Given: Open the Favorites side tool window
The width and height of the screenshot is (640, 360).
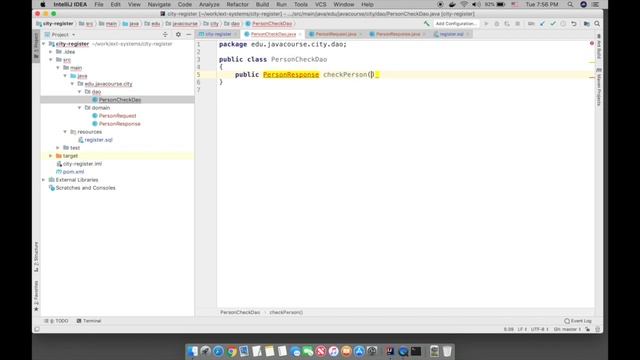Looking at the screenshot, I should [x=36, y=296].
